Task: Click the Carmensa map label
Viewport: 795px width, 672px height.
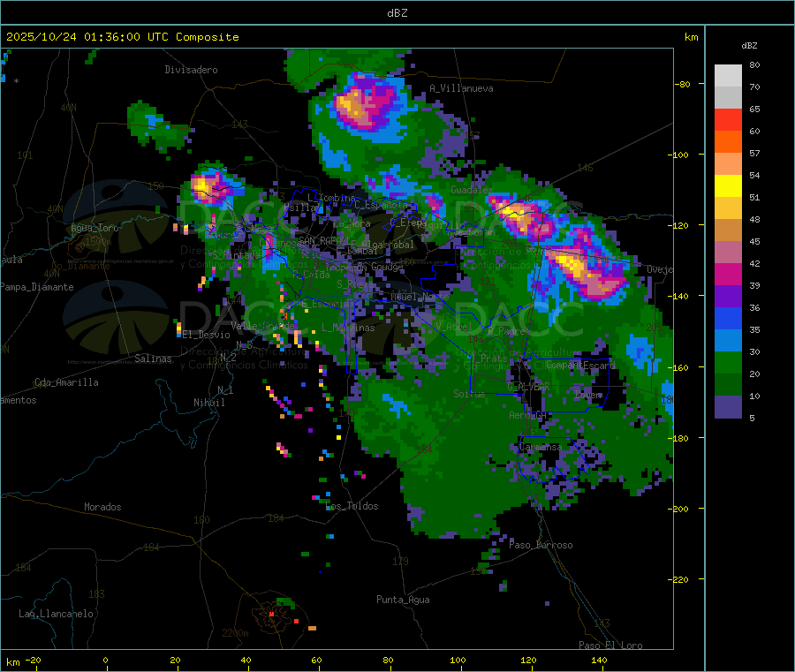Action: pos(541,447)
